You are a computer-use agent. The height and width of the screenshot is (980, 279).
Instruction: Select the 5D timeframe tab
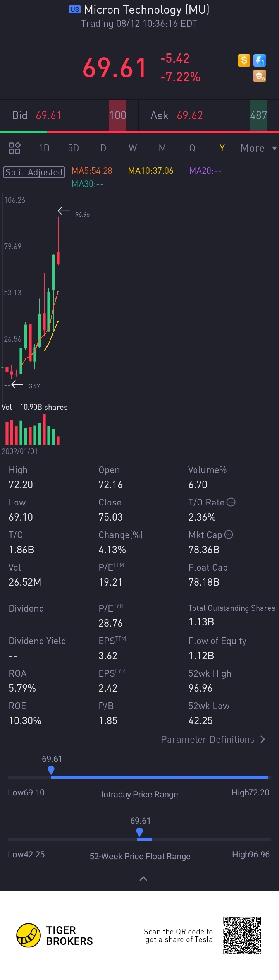coord(73,148)
